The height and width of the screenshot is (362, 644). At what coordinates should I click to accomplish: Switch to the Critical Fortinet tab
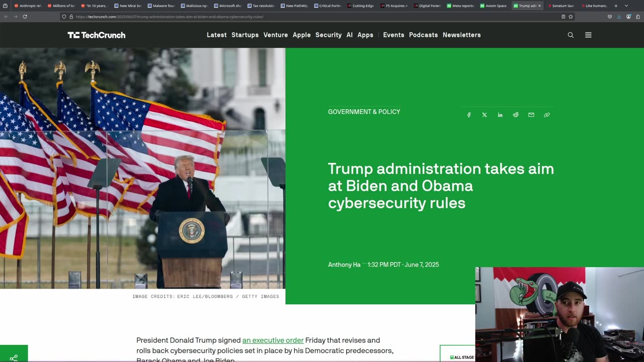coord(327,6)
